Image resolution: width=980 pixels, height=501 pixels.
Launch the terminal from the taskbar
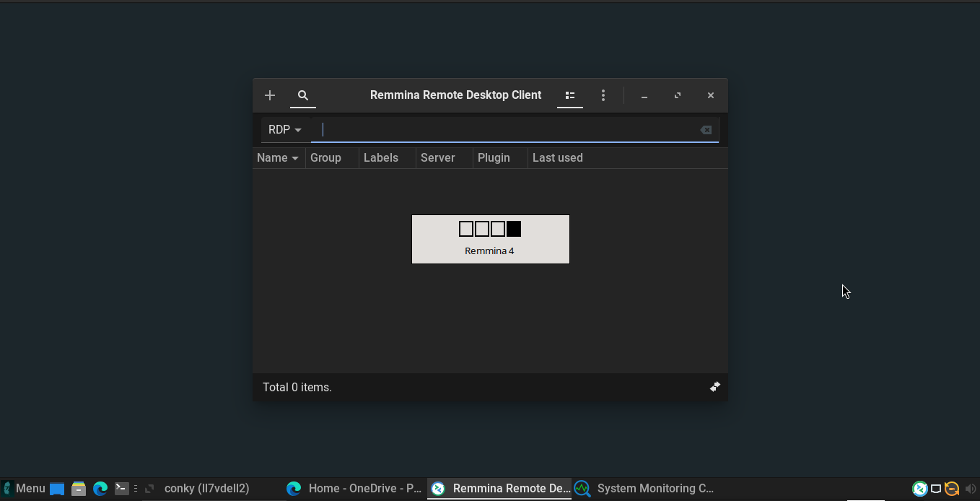(x=122, y=489)
